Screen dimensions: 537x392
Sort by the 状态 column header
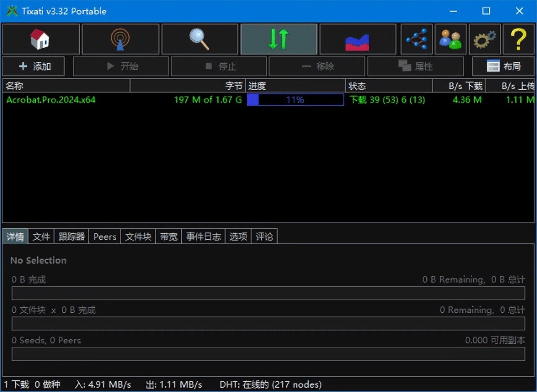388,86
